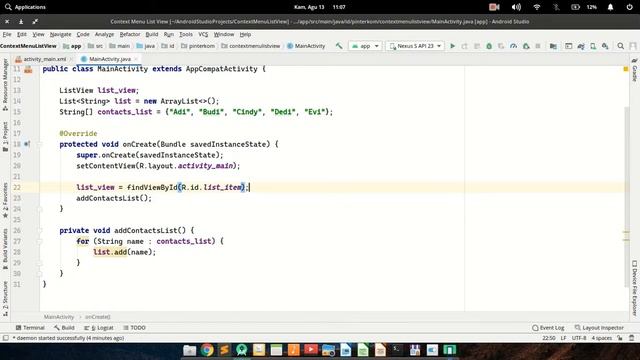
Task: Click the pinterkom breadcrumb folder
Action: 198,46
